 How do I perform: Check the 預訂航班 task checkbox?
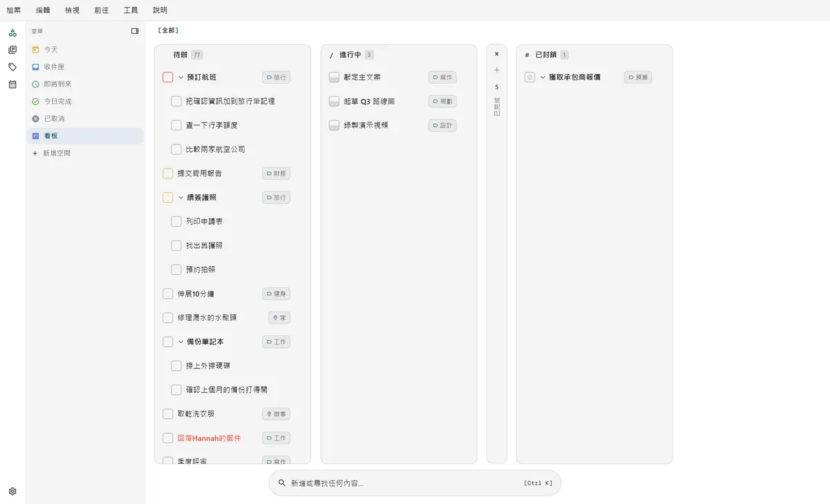(x=168, y=77)
